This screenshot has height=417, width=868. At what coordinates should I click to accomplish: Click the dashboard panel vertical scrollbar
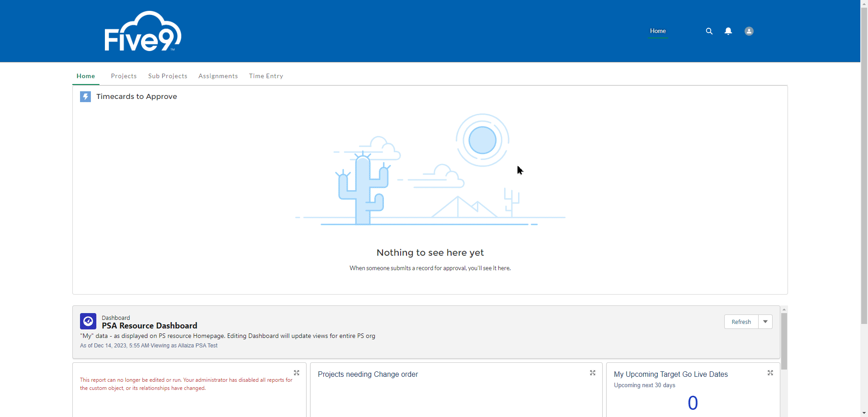coord(784,341)
